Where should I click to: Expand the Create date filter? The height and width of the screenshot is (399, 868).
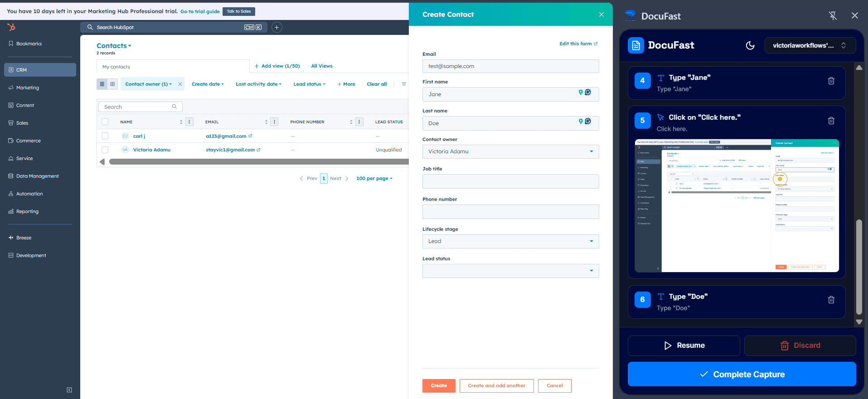pyautogui.click(x=208, y=84)
